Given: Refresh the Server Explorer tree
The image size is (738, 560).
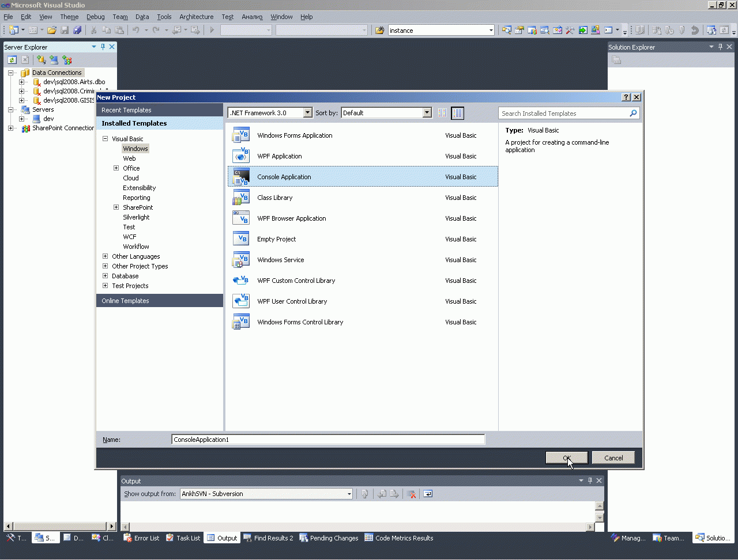Looking at the screenshot, I should pos(12,59).
